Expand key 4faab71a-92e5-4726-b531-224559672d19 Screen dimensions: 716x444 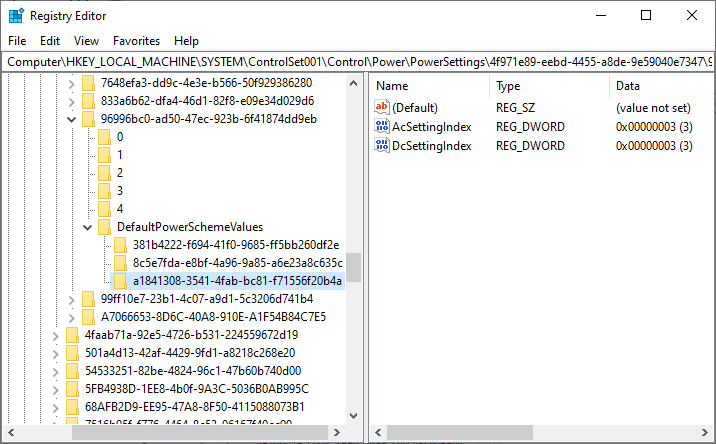click(56, 336)
